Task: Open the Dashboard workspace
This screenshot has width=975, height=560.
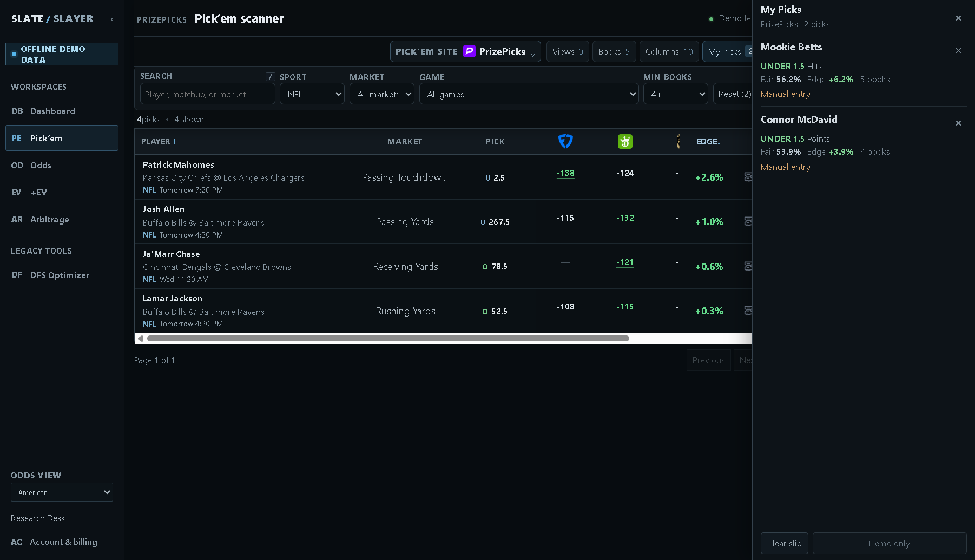Action: click(62, 111)
